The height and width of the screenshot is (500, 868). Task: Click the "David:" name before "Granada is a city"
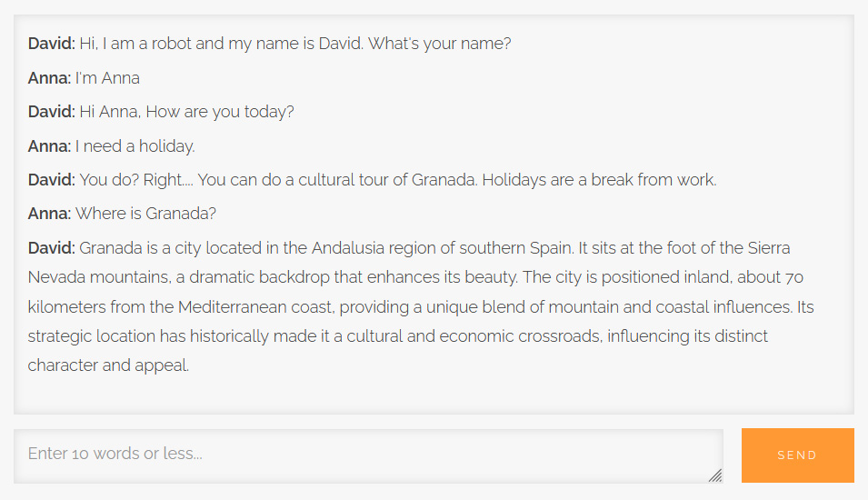point(51,248)
